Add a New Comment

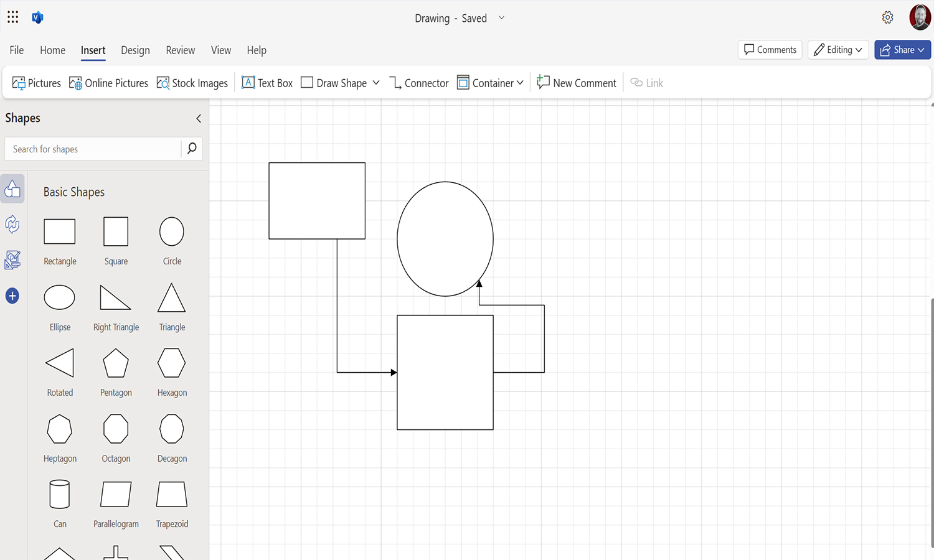click(575, 82)
